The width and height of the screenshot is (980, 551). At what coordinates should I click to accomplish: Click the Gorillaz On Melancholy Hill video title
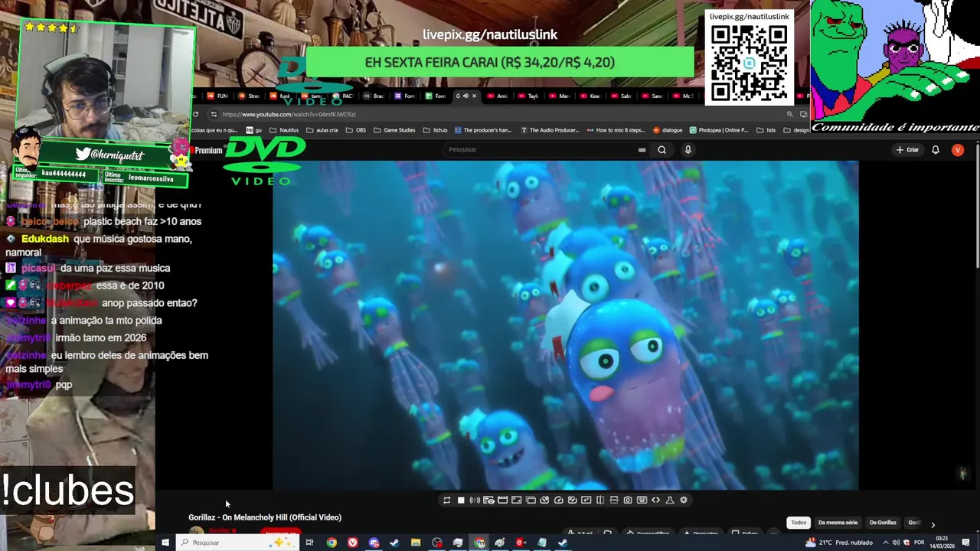(x=265, y=517)
